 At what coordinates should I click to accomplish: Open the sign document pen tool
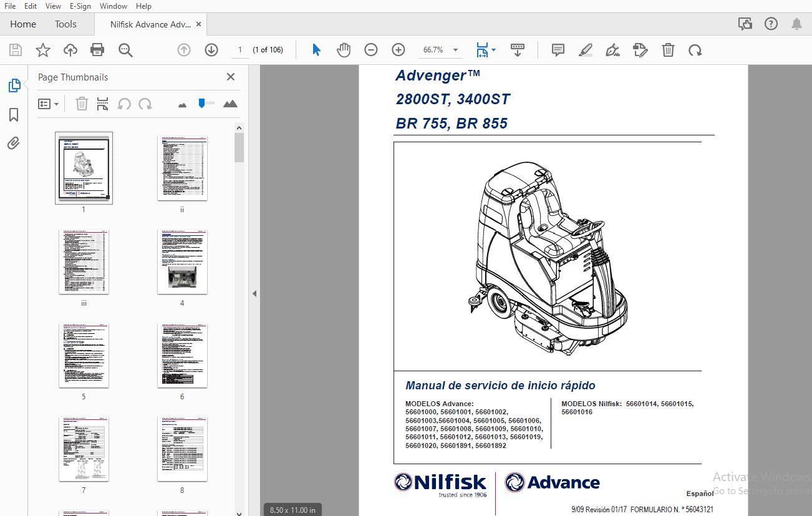(613, 50)
